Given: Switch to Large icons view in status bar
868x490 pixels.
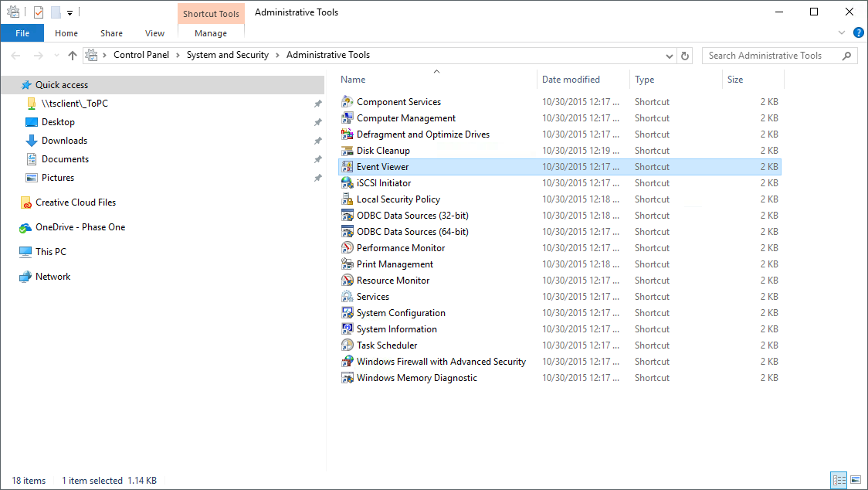Looking at the screenshot, I should pos(856,480).
